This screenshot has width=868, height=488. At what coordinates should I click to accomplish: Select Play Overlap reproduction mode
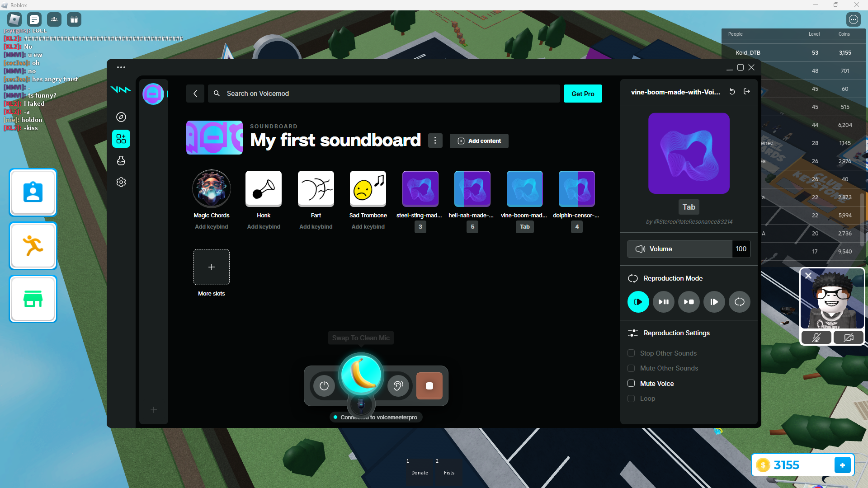[714, 302]
